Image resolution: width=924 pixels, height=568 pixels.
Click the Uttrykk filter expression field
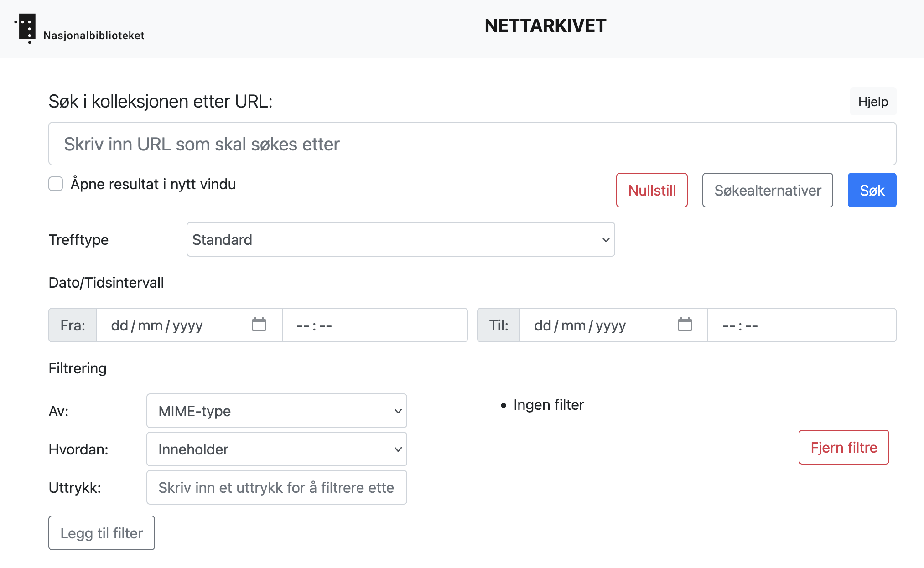click(x=276, y=488)
